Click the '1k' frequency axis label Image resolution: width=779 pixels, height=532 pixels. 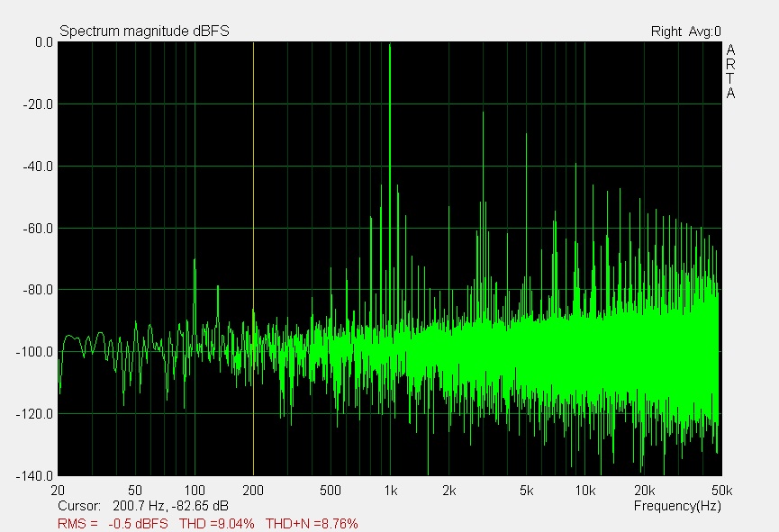tap(391, 491)
